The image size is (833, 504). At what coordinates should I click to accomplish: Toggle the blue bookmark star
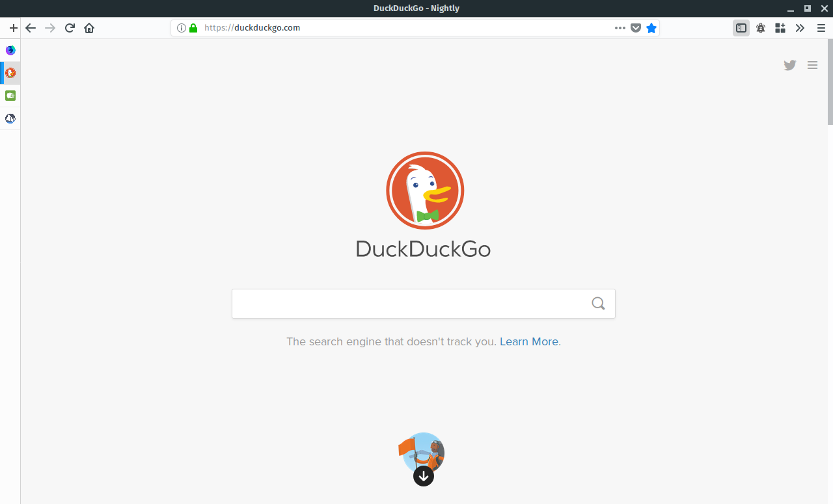(x=651, y=28)
